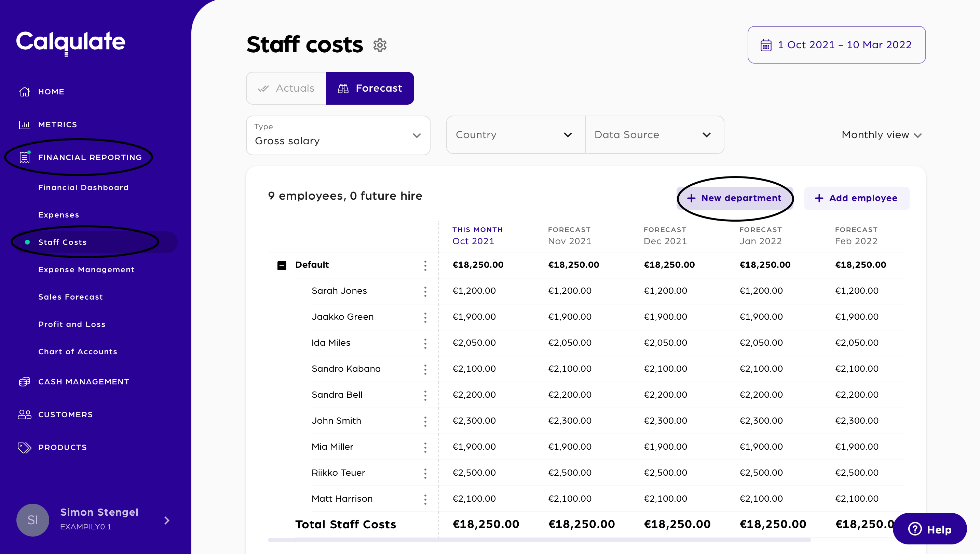Open kebab menu for Sarah Jones

[x=425, y=291]
